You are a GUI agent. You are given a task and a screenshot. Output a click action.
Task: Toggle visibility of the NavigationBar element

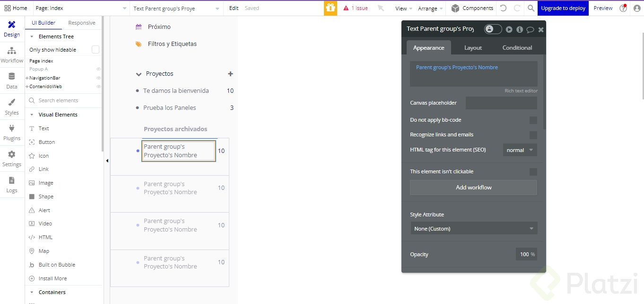(99, 78)
